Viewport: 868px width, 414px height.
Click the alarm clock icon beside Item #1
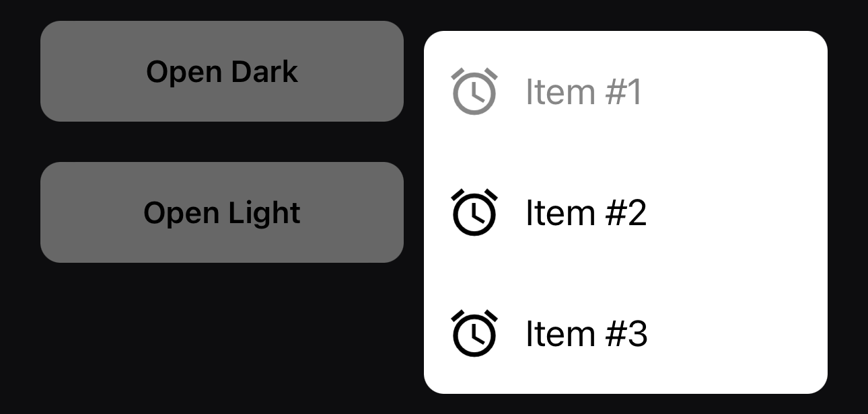(x=474, y=91)
